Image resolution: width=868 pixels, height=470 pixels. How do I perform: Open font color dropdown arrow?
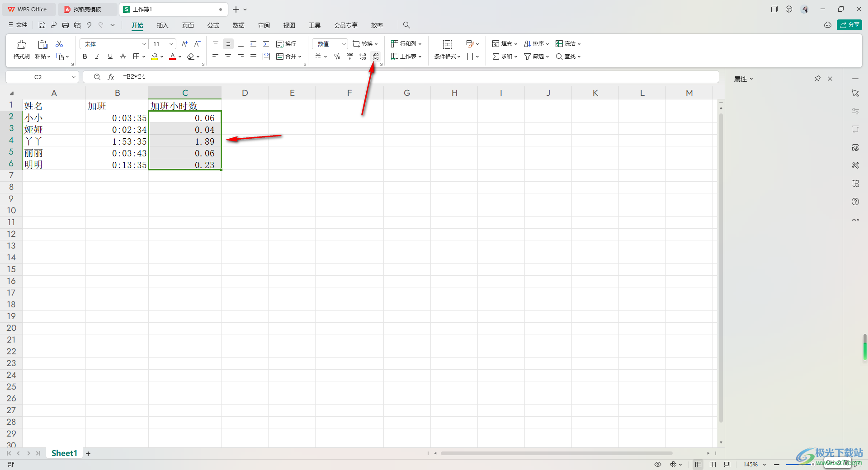(180, 57)
